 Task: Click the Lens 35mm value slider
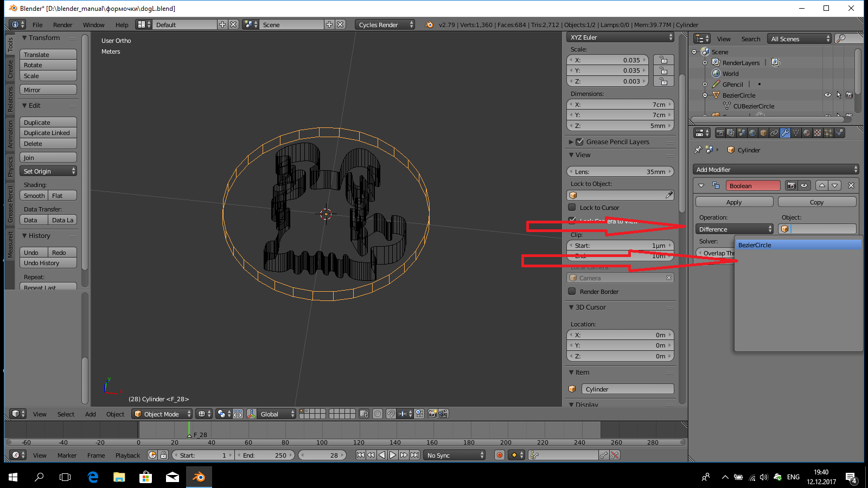pyautogui.click(x=620, y=172)
